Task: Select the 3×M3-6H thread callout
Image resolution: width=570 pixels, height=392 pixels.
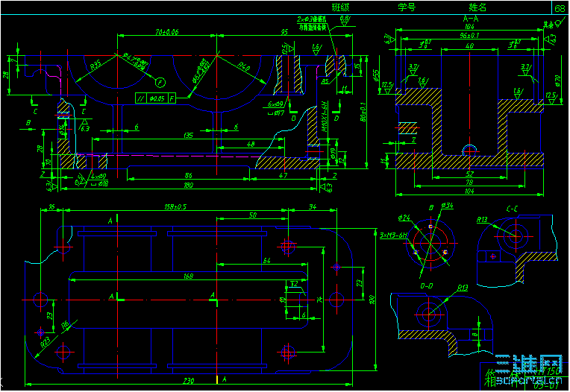Action: [393, 235]
